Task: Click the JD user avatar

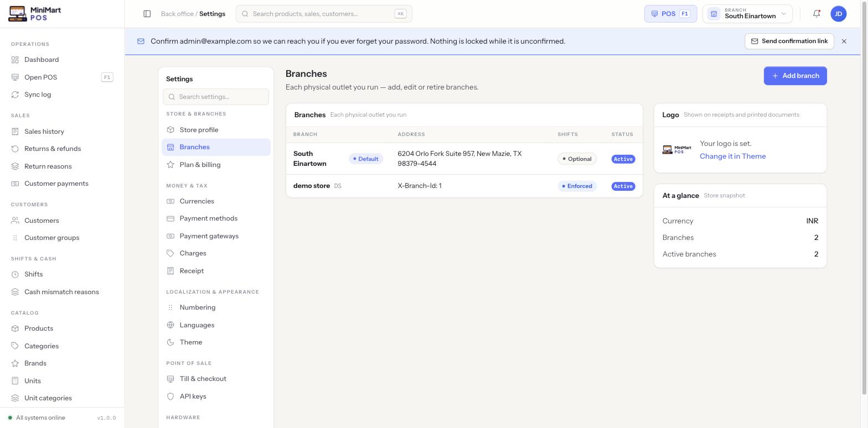Action: click(839, 14)
